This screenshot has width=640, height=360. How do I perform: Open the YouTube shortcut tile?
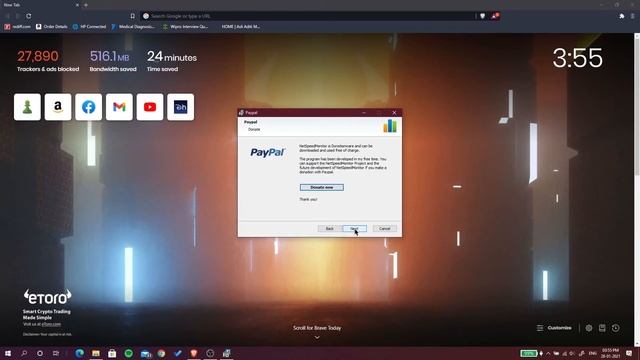150,107
